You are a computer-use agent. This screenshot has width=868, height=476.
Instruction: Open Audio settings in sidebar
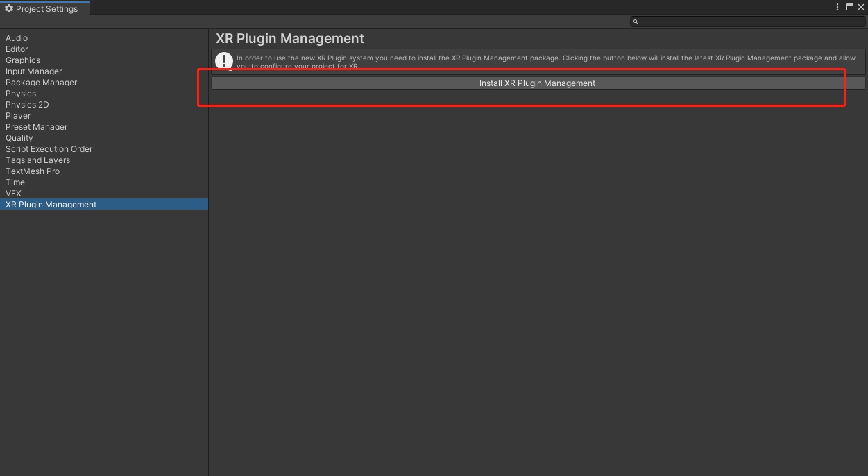point(17,38)
